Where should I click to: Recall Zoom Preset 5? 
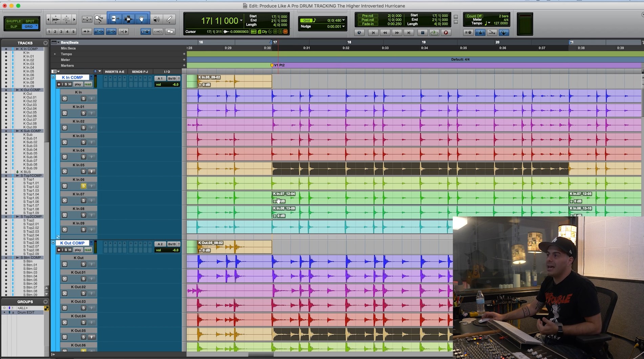[x=73, y=32]
